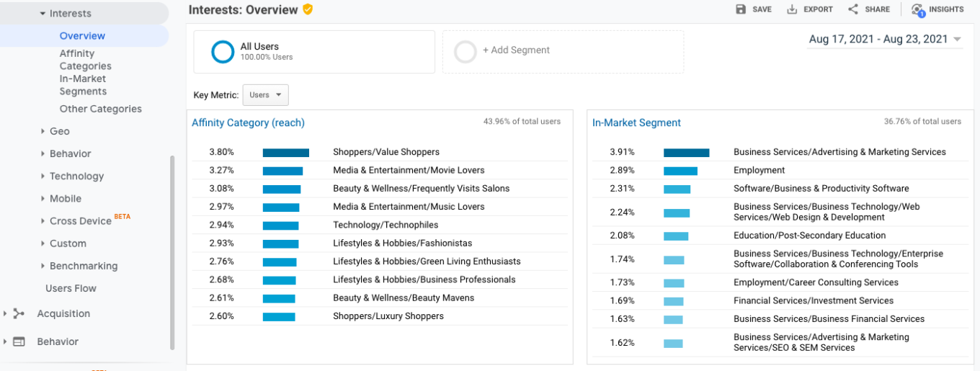Click + Add Segment
The width and height of the screenshot is (980, 371).
pyautogui.click(x=516, y=50)
